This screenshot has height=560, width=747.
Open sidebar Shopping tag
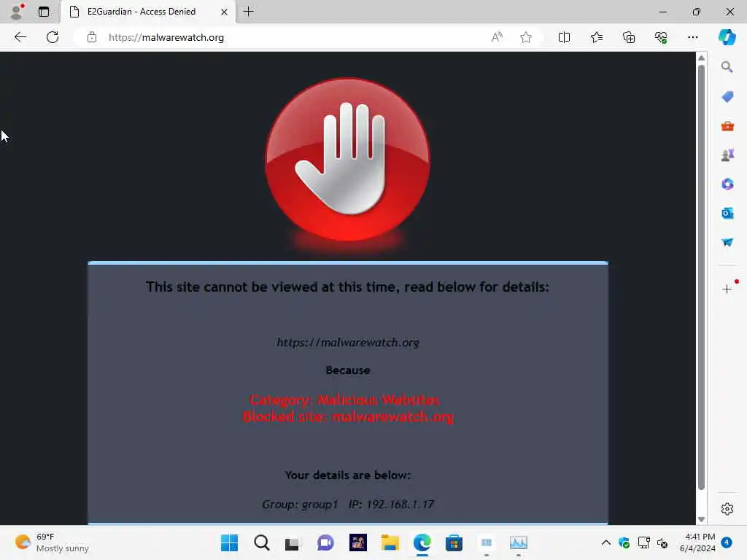[727, 97]
